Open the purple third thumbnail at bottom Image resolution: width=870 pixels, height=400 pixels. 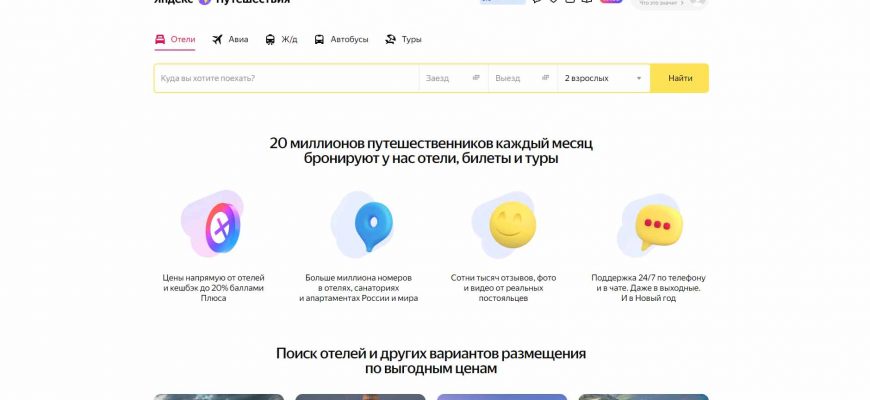pyautogui.click(x=502, y=396)
